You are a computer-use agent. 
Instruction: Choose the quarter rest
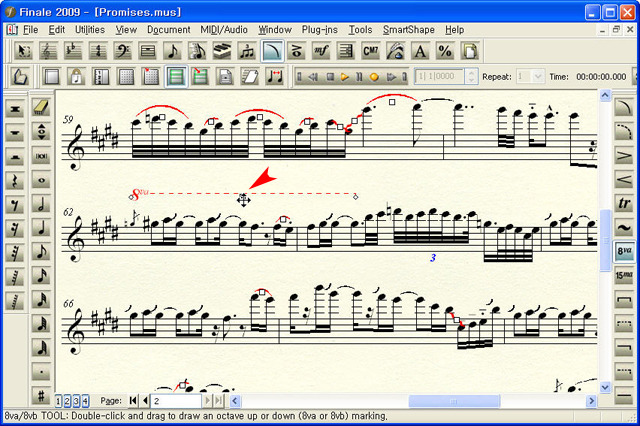(x=15, y=180)
